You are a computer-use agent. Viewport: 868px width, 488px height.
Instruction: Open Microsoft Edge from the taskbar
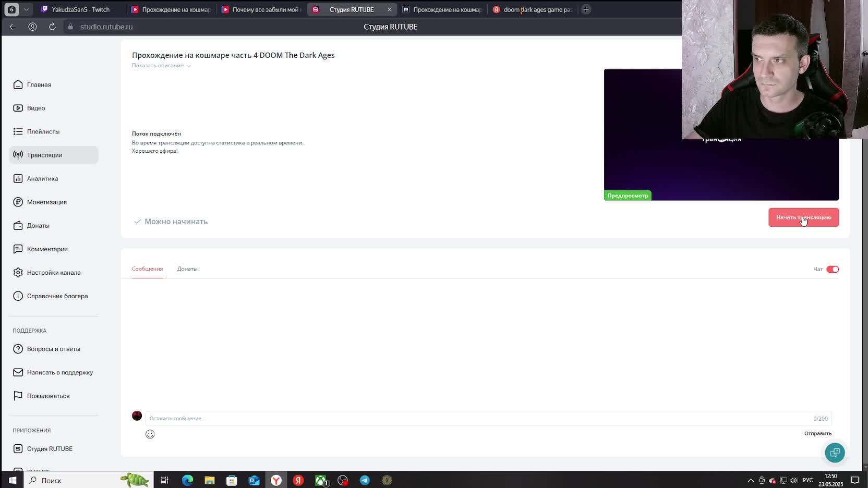187,480
